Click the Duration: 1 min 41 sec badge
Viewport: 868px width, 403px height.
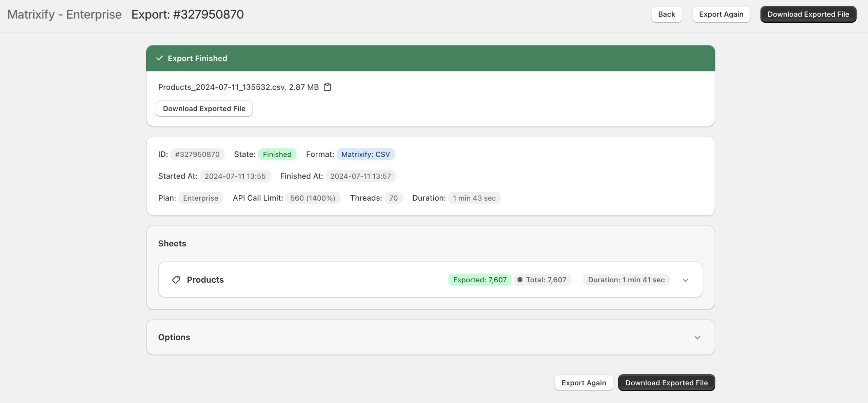[x=626, y=280]
